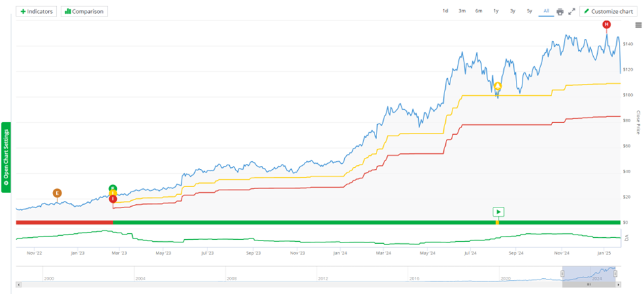Click the right navigator range handle

tap(615, 274)
